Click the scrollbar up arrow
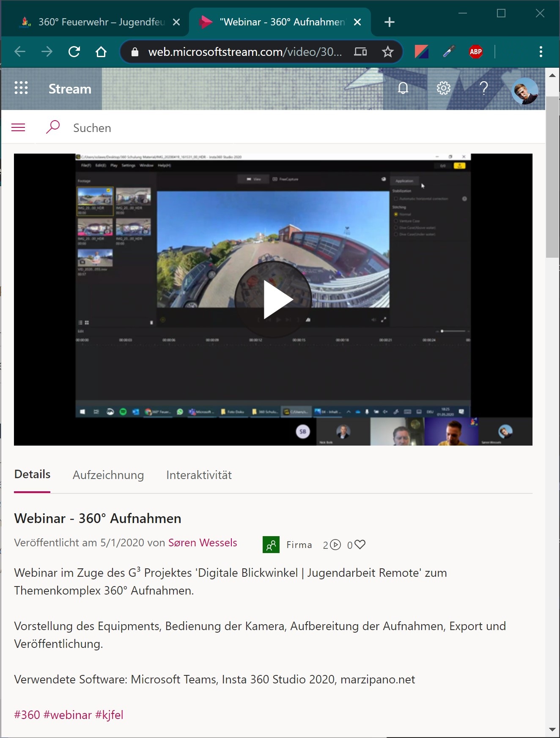Screen dimensions: 560x738 point(552,75)
